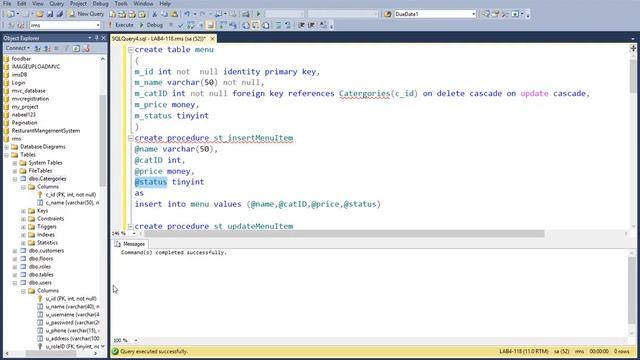Parse the query with the checkmark icon
640x360 pixels.
[180, 25]
